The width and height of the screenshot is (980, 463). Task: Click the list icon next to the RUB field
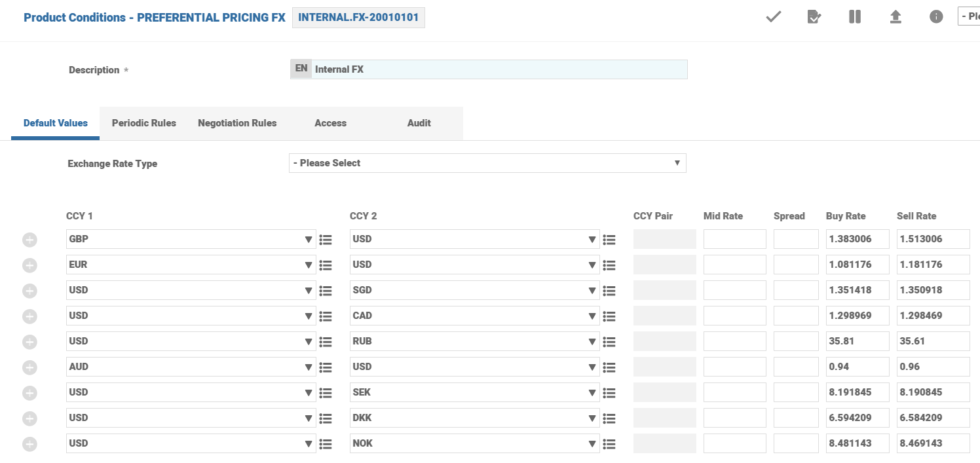pos(609,342)
